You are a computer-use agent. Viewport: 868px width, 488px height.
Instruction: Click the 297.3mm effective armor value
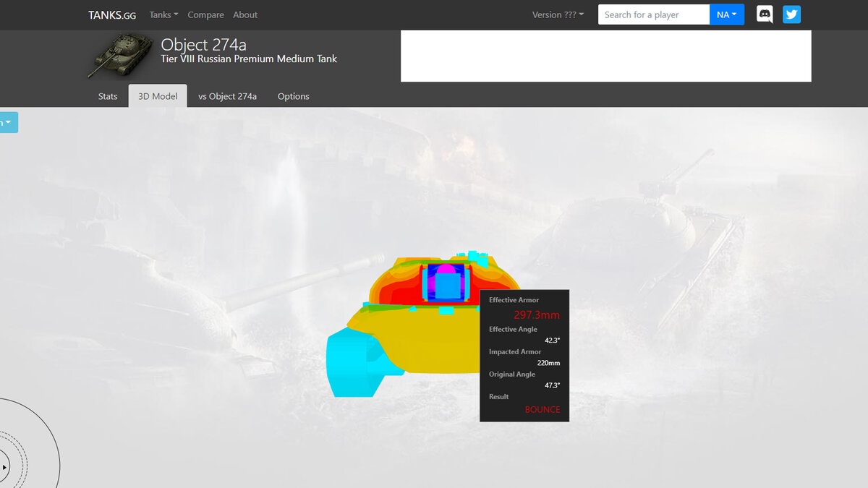(537, 314)
